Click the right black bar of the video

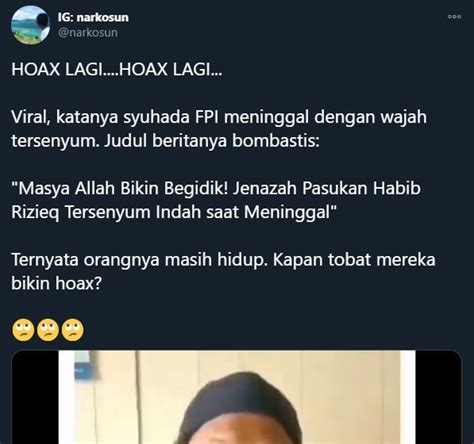pos(438,397)
